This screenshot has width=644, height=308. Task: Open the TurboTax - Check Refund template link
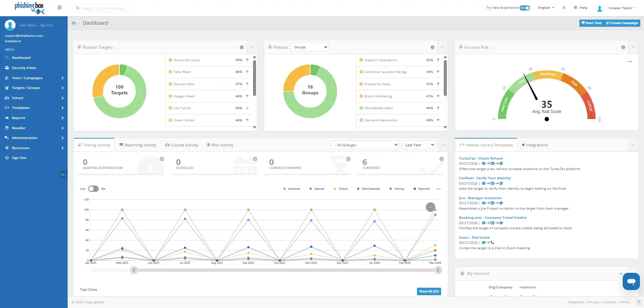tap(480, 158)
